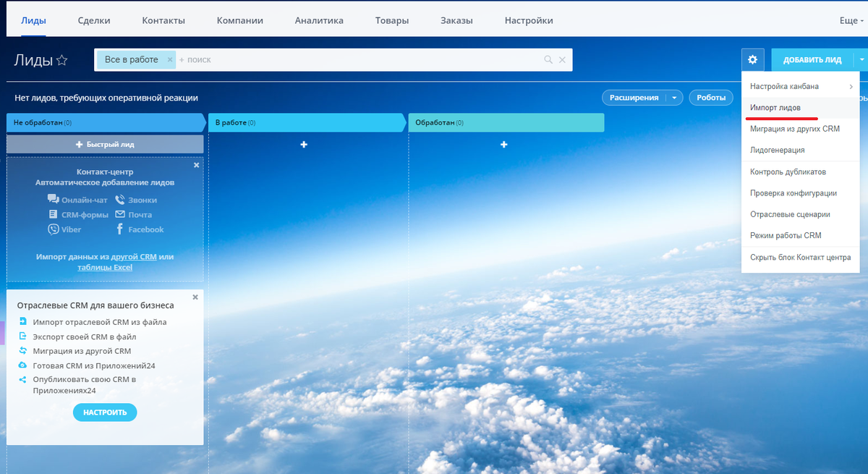
Task: Choose Опубликовать свою CRM в Приложениях24
Action: tap(84, 385)
